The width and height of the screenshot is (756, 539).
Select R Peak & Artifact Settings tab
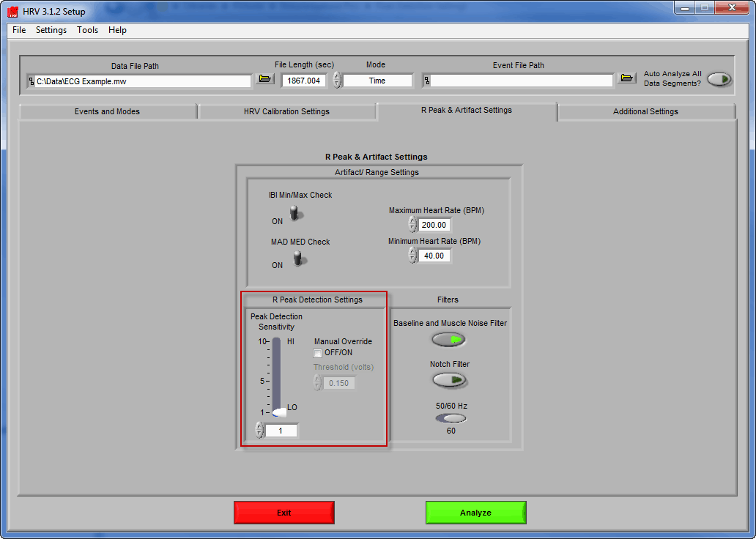click(467, 111)
